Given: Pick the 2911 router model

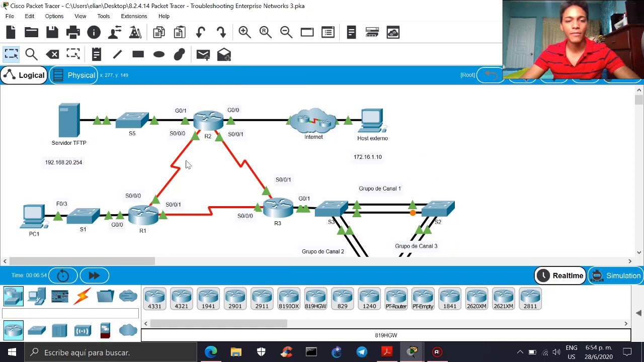Looking at the screenshot, I should [x=262, y=299].
